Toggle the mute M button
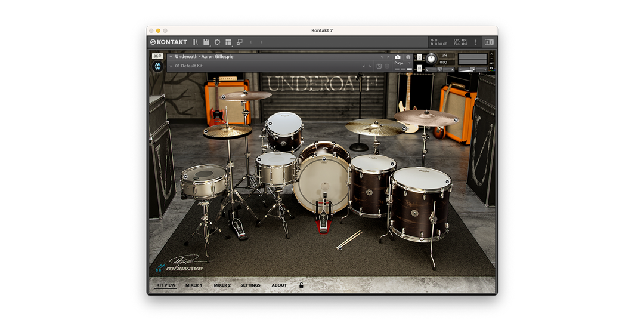This screenshot has height=323, width=644. (x=419, y=69)
